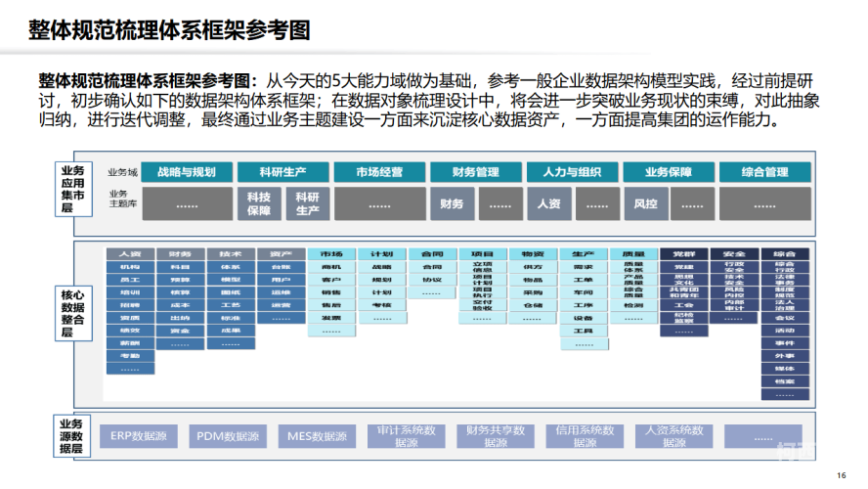Select the 核心数据整合层 layer label

click(73, 313)
